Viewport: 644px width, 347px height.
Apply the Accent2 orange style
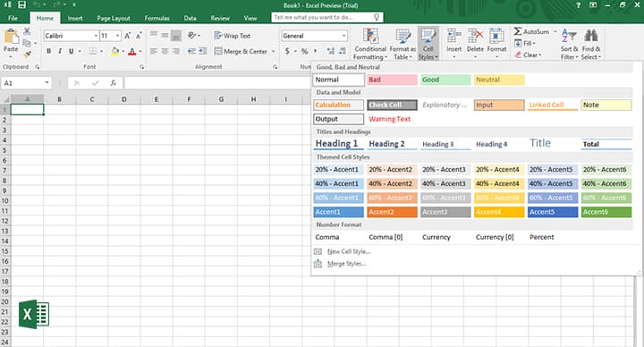392,212
